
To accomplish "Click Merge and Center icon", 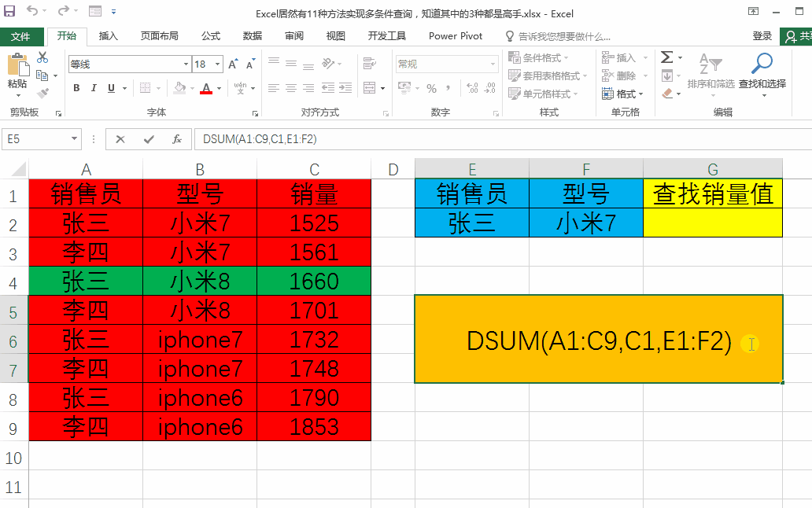I will pos(369,88).
